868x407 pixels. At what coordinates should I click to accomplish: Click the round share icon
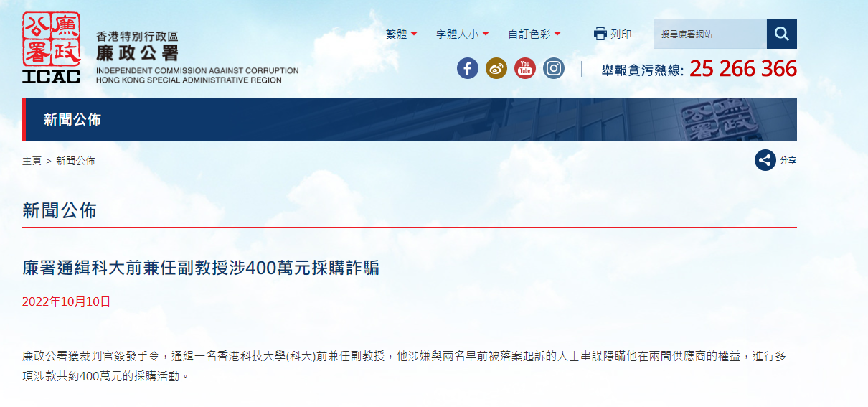coord(765,160)
